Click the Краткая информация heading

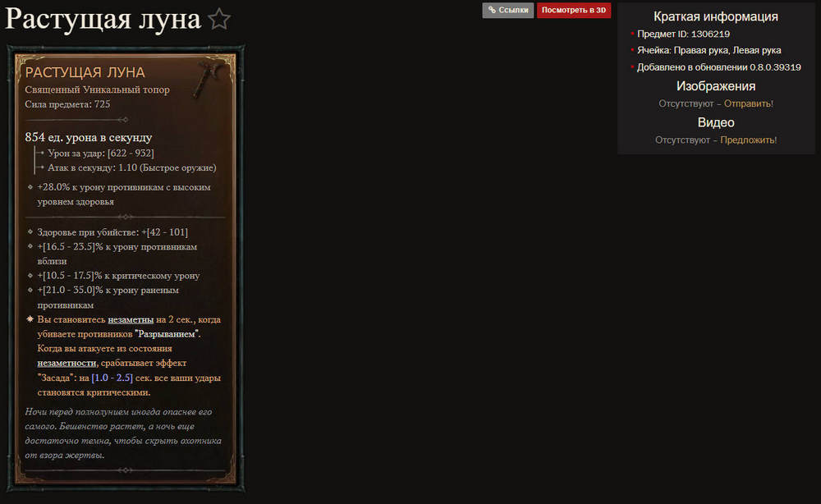coord(715,16)
